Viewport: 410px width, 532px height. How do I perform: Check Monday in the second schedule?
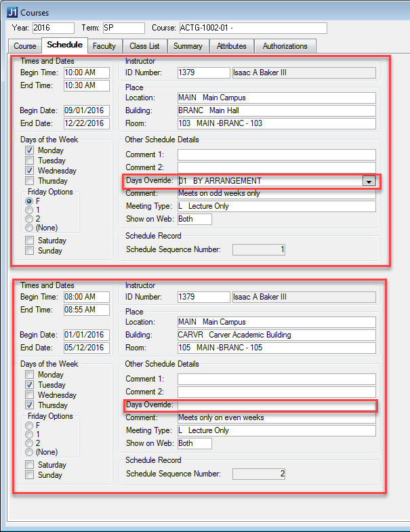coord(30,374)
